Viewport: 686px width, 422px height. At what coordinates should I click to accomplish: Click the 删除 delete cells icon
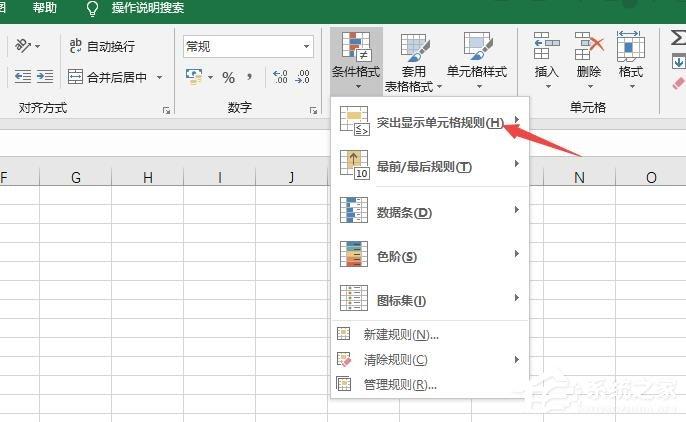(589, 46)
